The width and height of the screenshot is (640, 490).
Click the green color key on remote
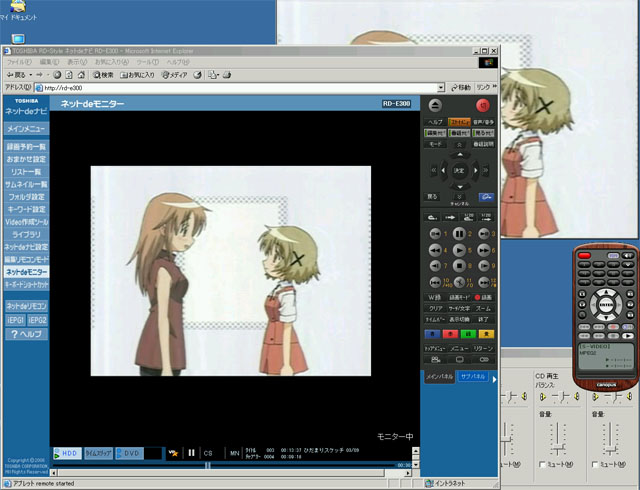coord(468,334)
